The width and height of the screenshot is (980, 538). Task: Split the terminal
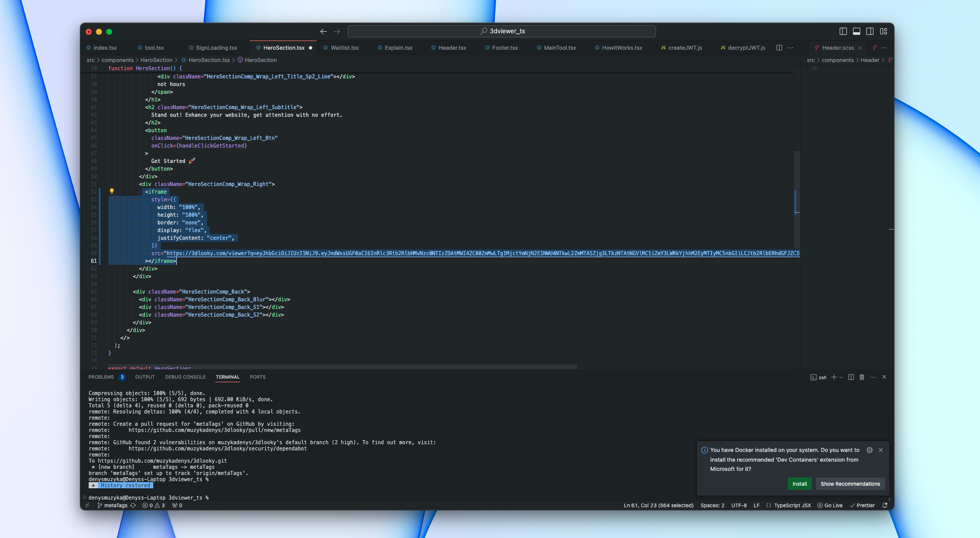pyautogui.click(x=851, y=377)
